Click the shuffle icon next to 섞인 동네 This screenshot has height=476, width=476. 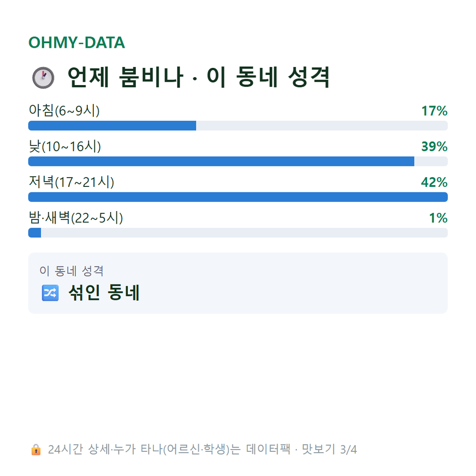click(x=50, y=293)
